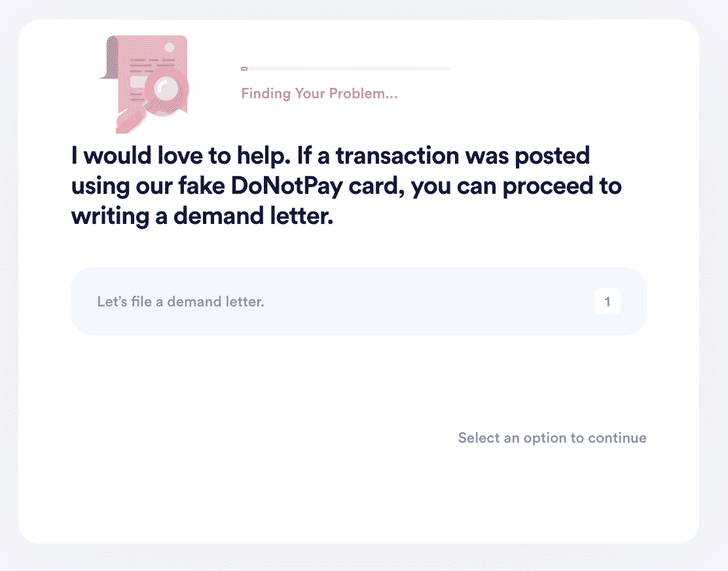The height and width of the screenshot is (571, 728).
Task: Click the "Finding Your Problem..." status label
Action: [x=319, y=93]
